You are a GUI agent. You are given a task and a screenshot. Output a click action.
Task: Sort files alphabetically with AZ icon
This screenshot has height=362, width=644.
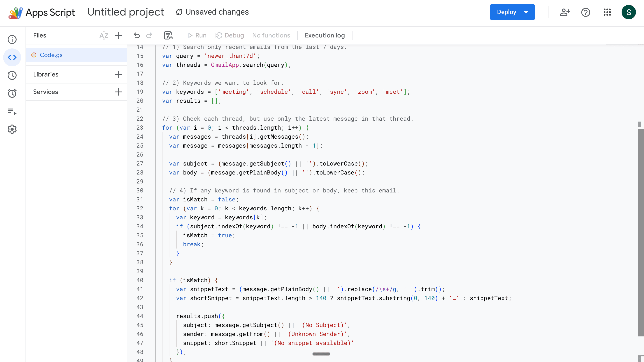pyautogui.click(x=104, y=35)
